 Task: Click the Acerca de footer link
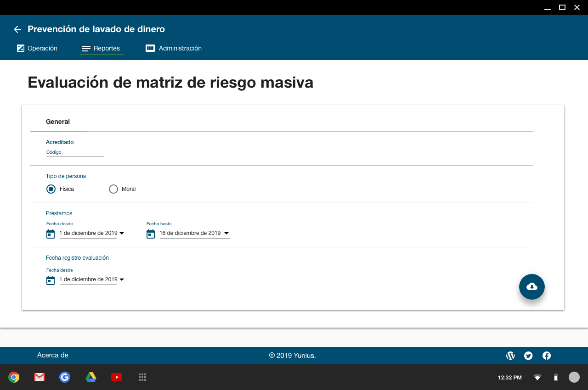[53, 355]
